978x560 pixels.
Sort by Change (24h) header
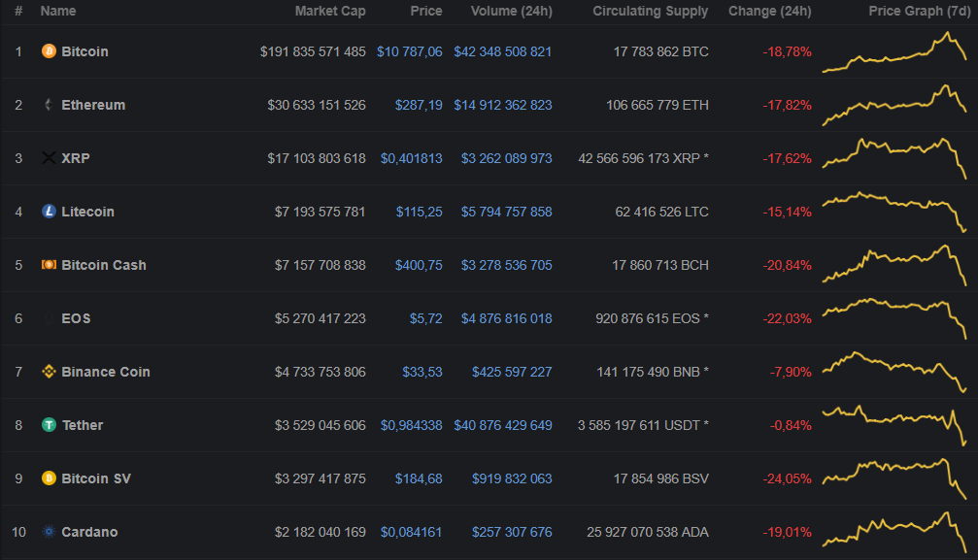(770, 11)
